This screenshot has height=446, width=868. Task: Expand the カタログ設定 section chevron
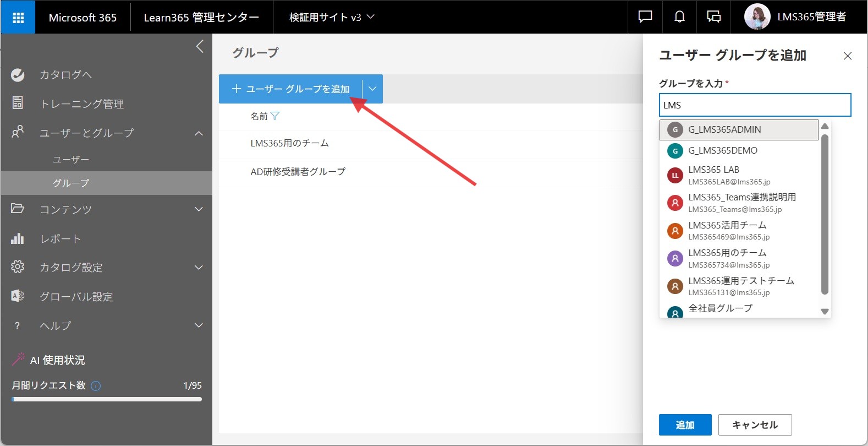[x=199, y=268]
